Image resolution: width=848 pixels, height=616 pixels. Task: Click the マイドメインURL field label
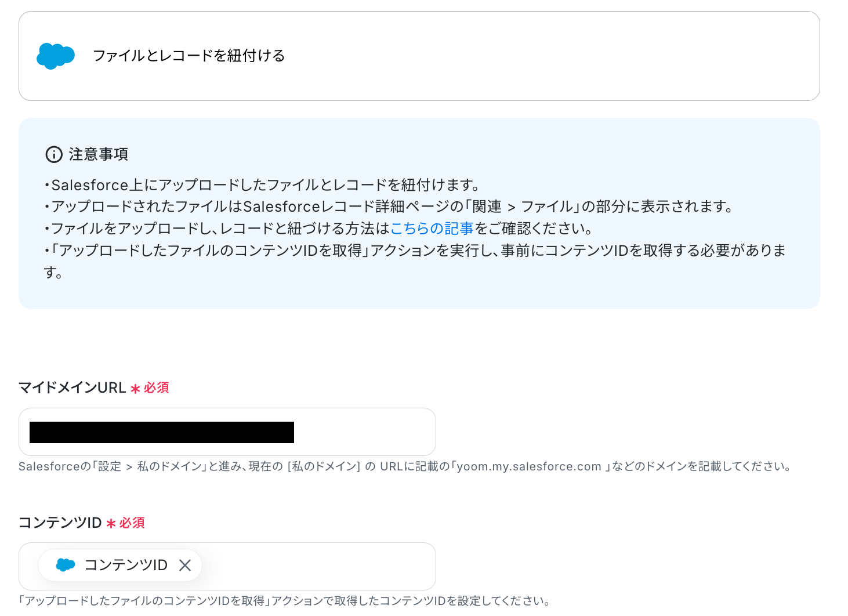73,387
